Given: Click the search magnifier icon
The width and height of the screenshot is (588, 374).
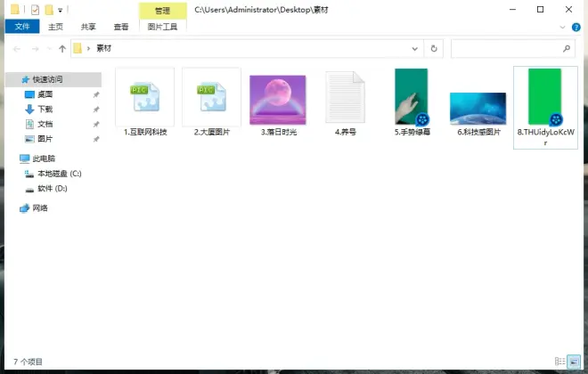Looking at the screenshot, I should pos(567,48).
